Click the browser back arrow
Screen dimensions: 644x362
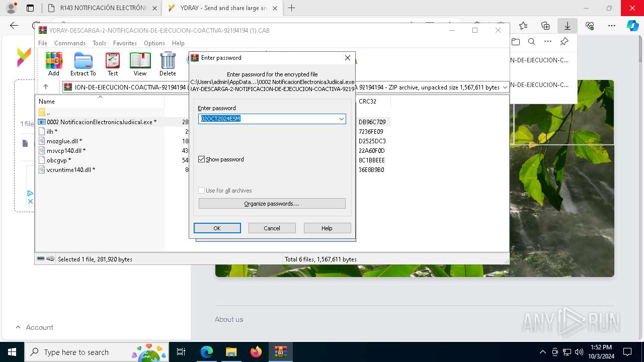tap(14, 26)
